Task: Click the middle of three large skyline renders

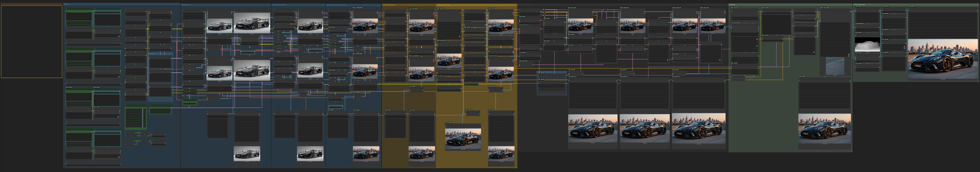Action: 644,128
